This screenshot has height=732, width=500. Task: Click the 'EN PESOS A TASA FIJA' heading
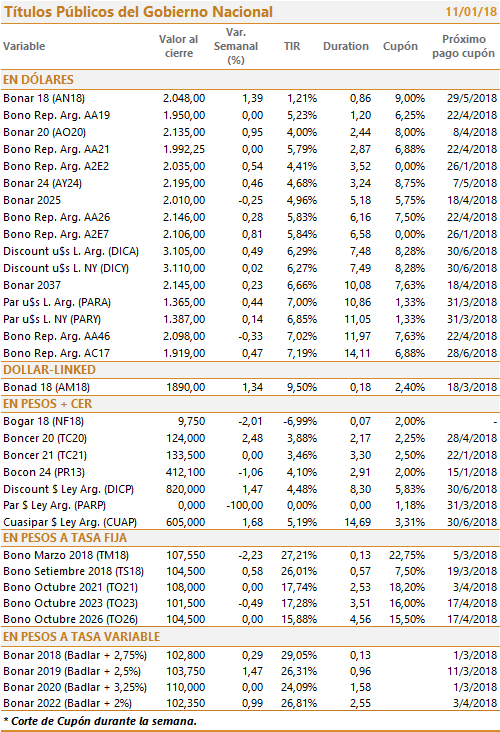coord(65,538)
